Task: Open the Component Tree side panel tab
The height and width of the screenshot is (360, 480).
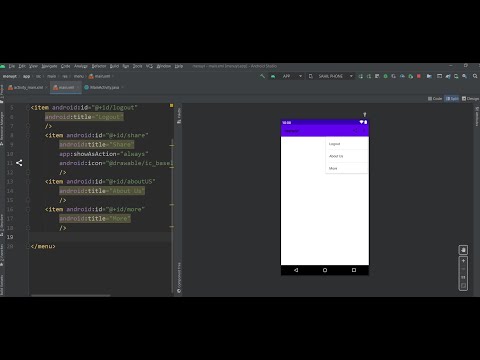Action: coord(179,277)
